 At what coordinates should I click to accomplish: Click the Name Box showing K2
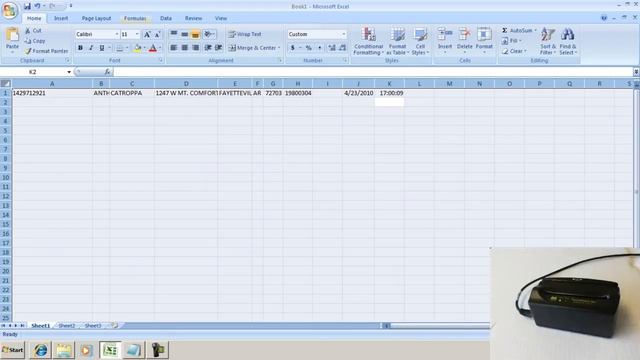[33, 72]
